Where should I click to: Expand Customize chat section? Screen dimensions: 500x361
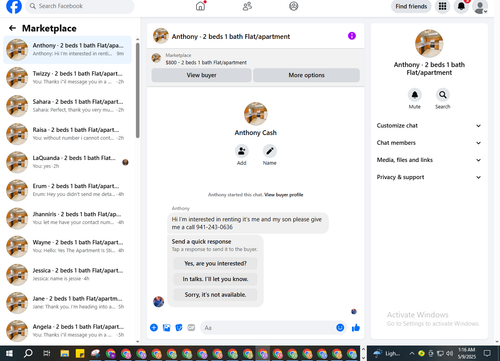(429, 126)
